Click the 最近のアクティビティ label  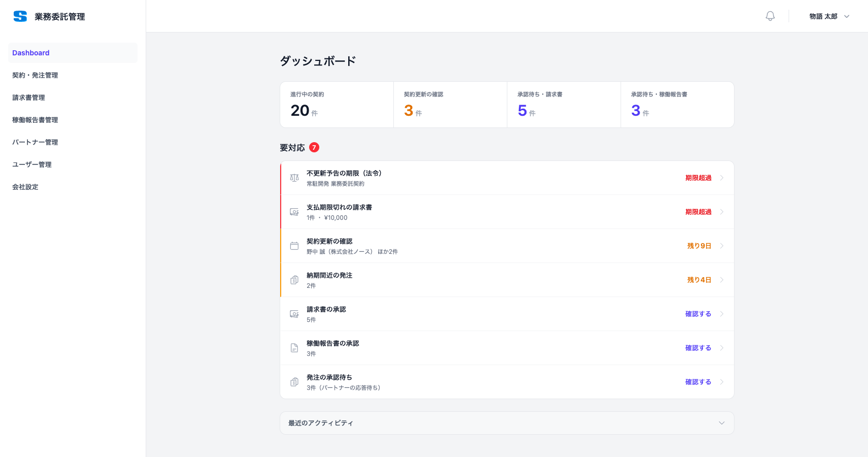tap(321, 423)
